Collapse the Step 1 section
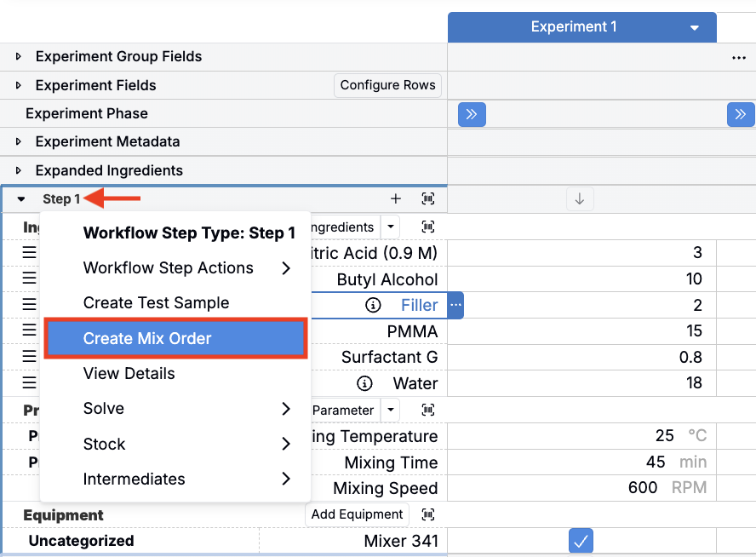 (x=21, y=199)
